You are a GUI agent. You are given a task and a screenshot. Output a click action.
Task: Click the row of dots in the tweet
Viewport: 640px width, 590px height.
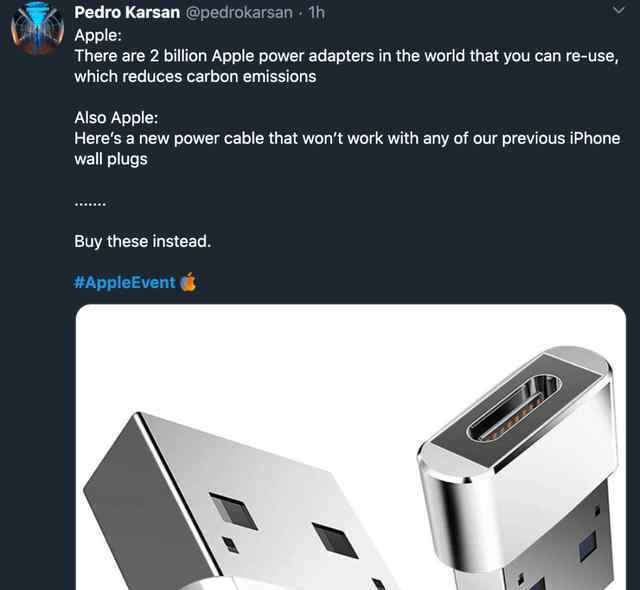90,202
